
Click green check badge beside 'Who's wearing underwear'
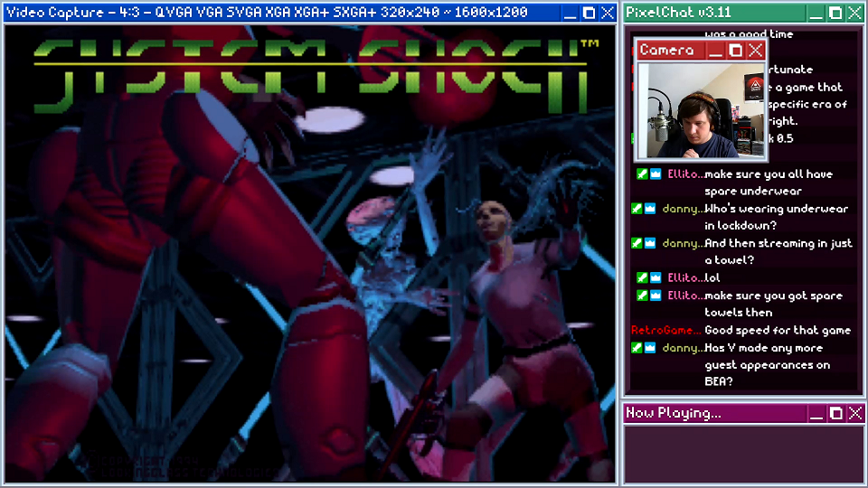(x=637, y=209)
